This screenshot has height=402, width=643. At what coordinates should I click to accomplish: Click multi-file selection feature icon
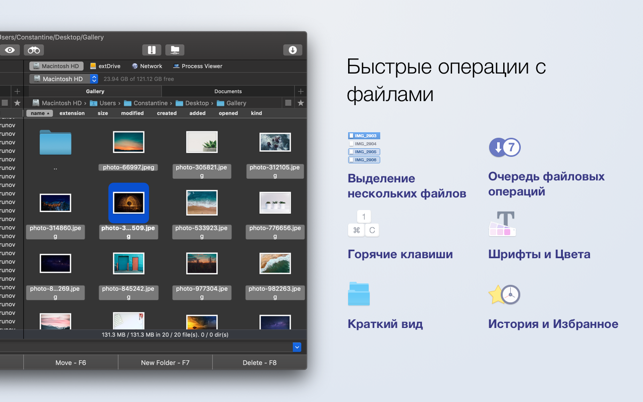point(364,148)
